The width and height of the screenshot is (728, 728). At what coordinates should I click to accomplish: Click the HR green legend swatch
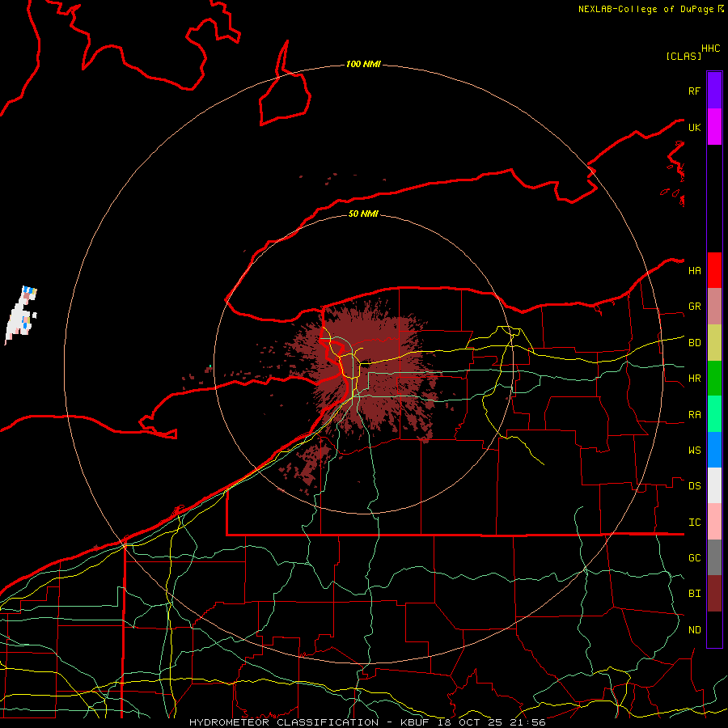click(x=714, y=378)
